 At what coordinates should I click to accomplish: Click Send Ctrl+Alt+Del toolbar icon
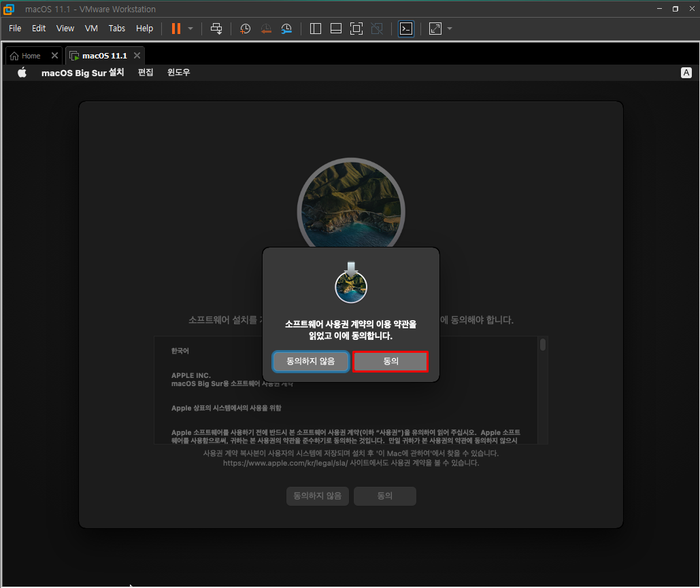tap(216, 29)
